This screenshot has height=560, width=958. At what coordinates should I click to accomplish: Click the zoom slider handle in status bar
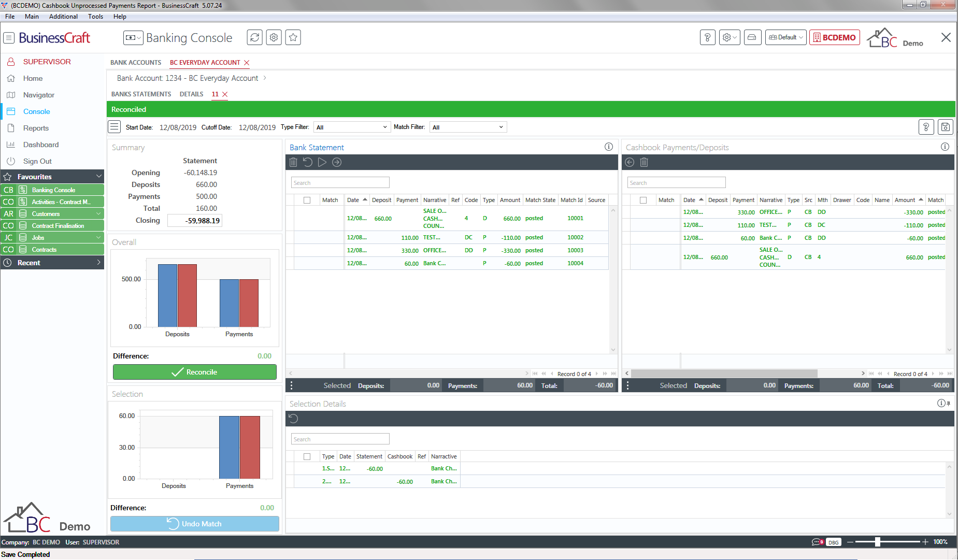pos(878,542)
